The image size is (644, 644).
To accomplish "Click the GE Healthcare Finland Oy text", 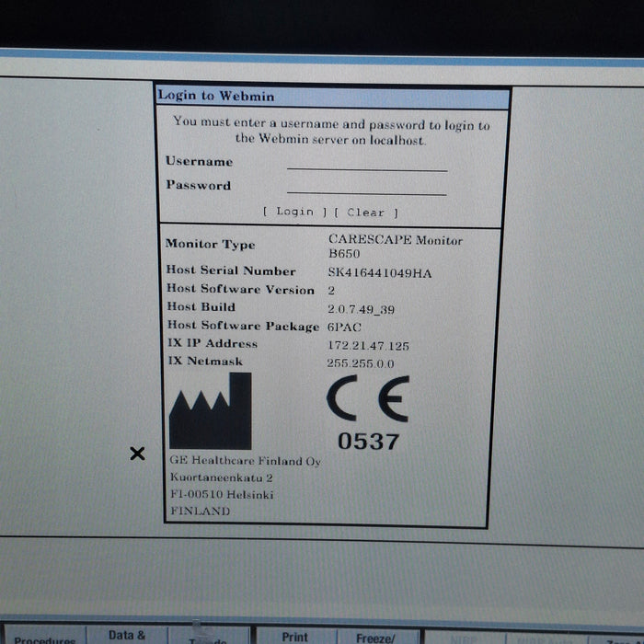I will pyautogui.click(x=246, y=461).
